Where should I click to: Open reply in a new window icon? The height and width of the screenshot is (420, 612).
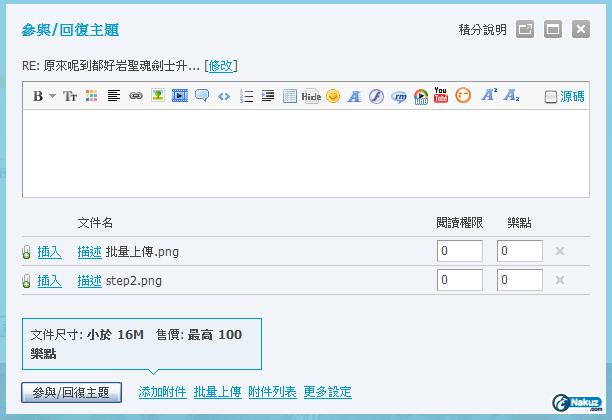(x=525, y=29)
